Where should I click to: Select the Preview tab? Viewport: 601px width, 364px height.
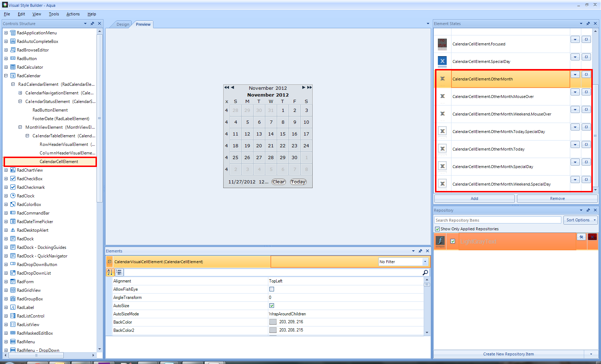(143, 24)
